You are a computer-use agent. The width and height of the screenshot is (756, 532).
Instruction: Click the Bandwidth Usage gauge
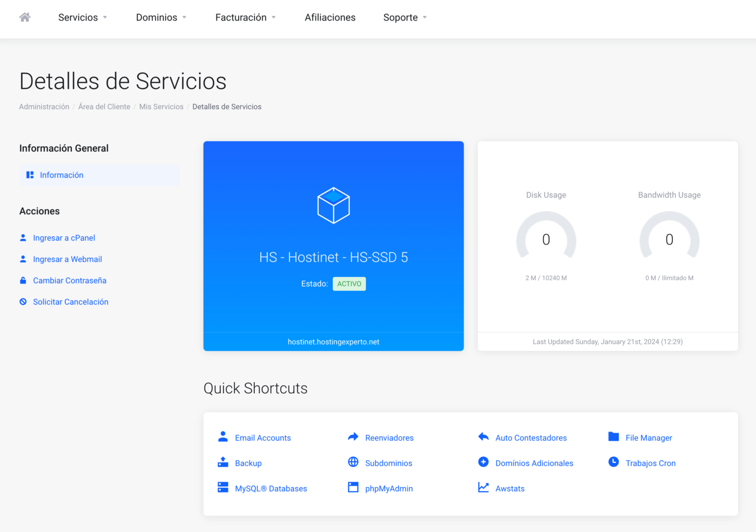670,235
